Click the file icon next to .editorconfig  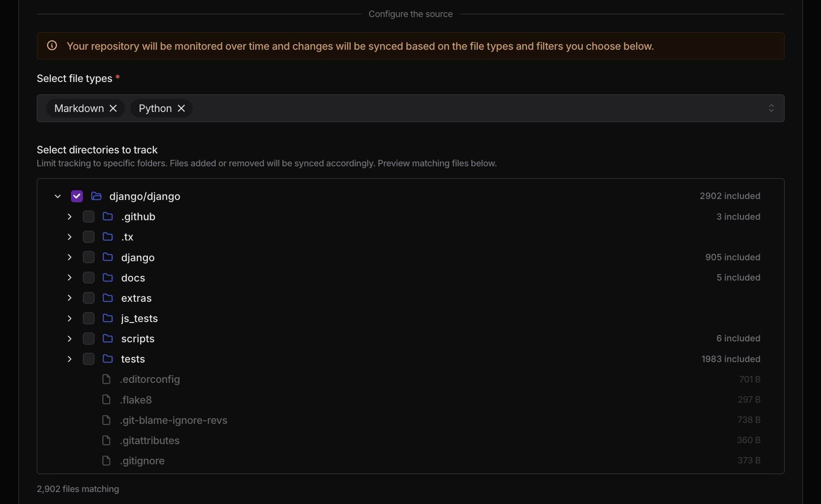coord(106,379)
